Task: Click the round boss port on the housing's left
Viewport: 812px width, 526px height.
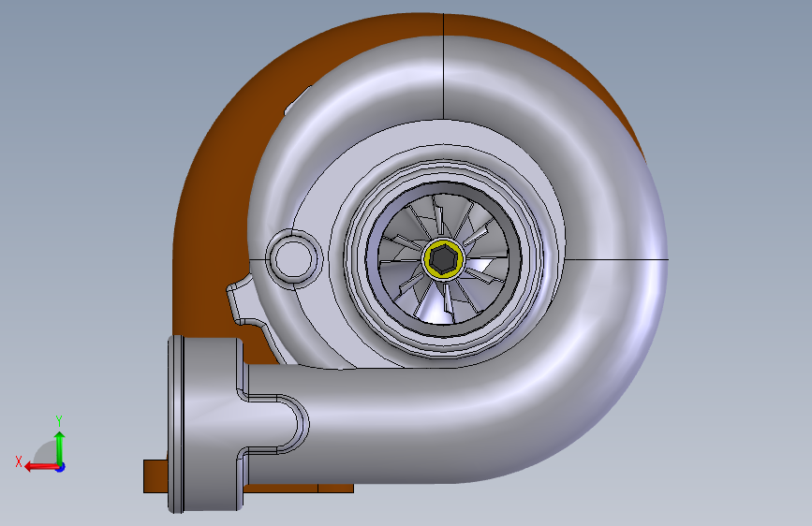Action: pos(294,257)
